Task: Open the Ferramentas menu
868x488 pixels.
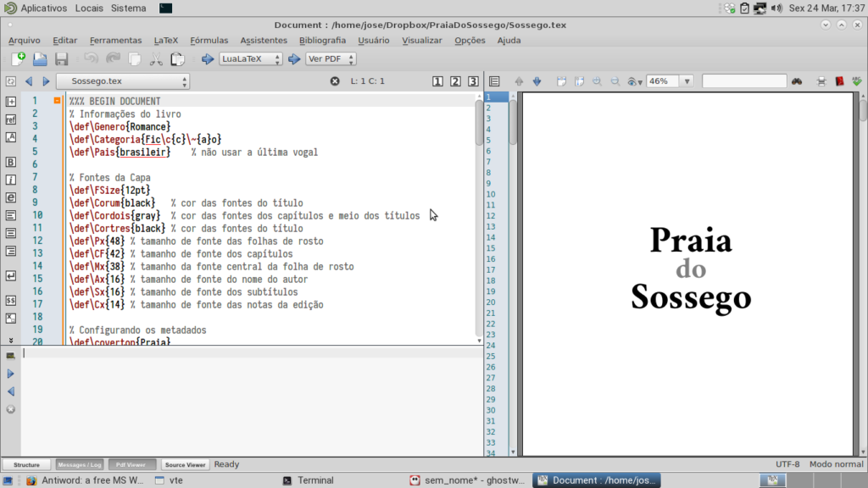Action: click(x=115, y=40)
